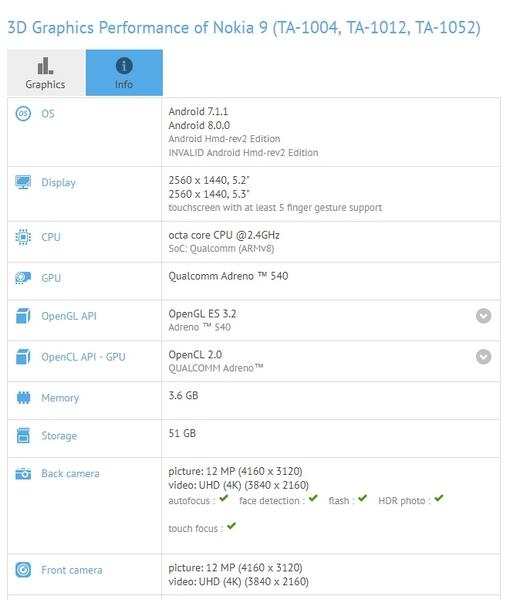Click the Memory chip icon

(x=23, y=398)
